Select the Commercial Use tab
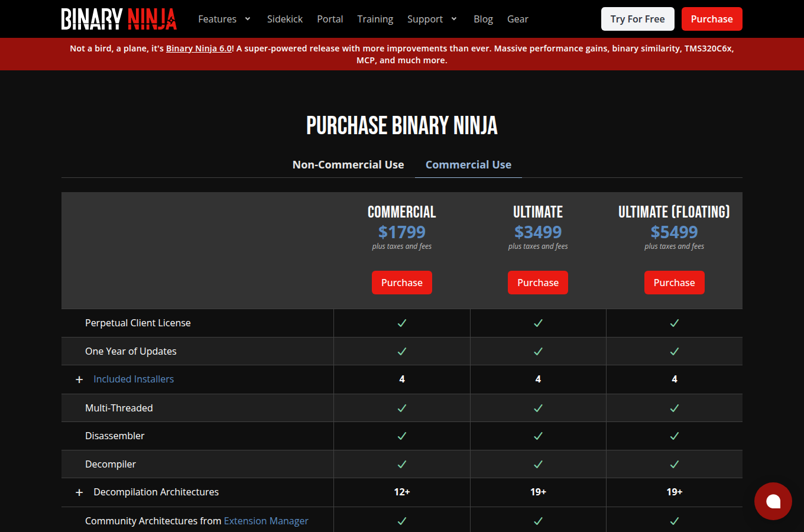The height and width of the screenshot is (532, 804). (x=469, y=165)
